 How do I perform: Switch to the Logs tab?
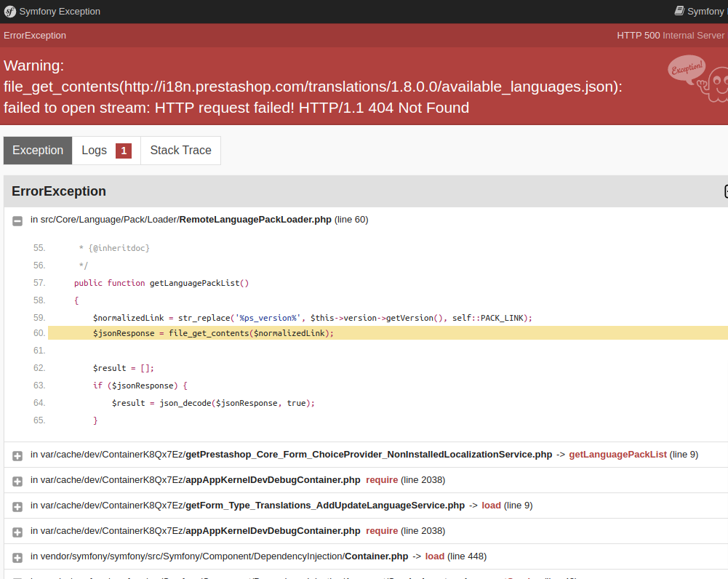(x=94, y=150)
